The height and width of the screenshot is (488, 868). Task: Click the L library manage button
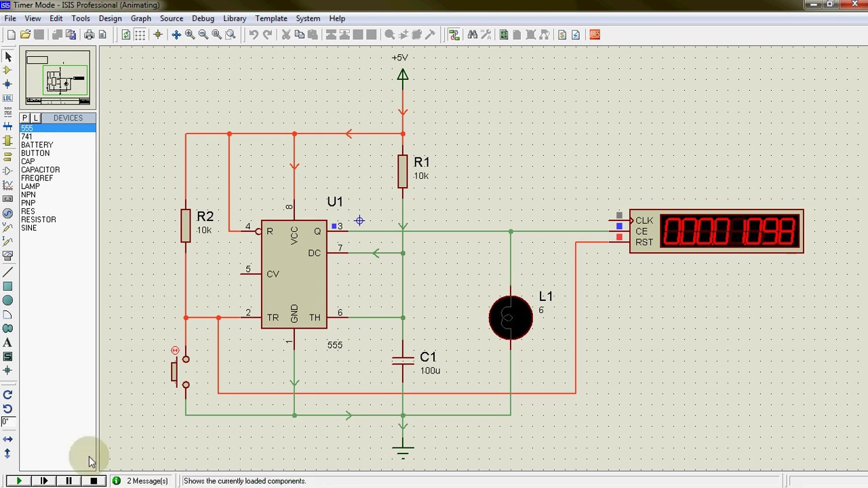36,118
